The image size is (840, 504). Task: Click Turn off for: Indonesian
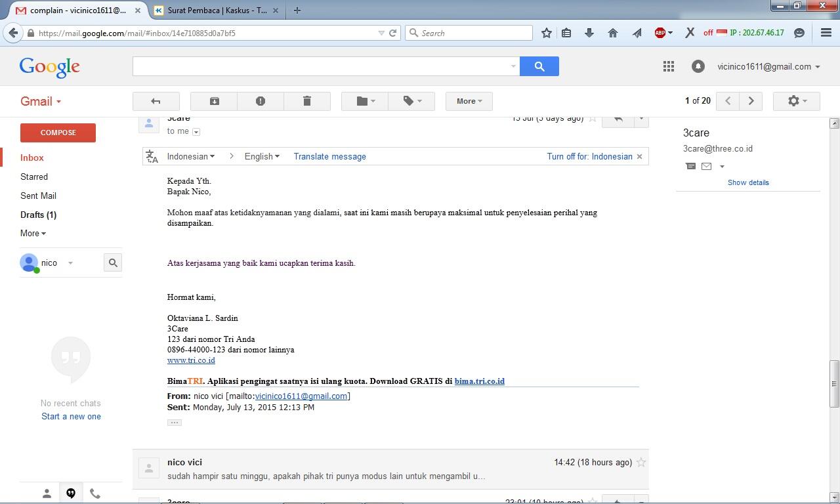(589, 156)
